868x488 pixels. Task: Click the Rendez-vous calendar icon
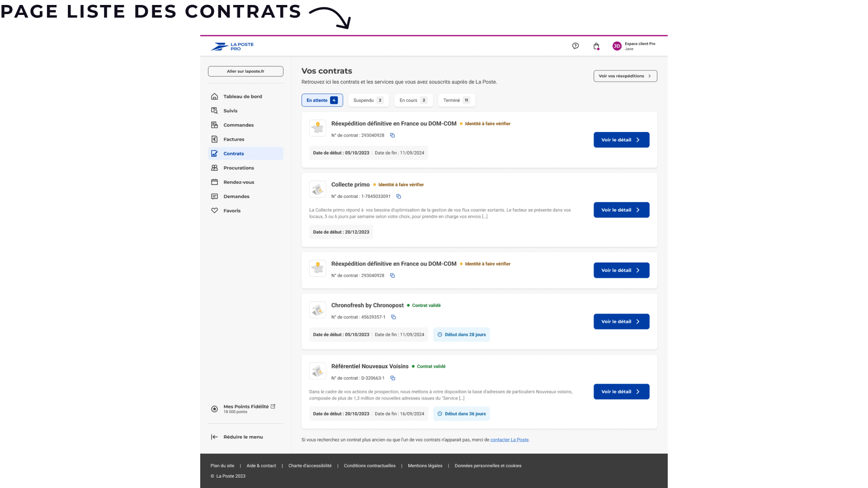(x=215, y=182)
